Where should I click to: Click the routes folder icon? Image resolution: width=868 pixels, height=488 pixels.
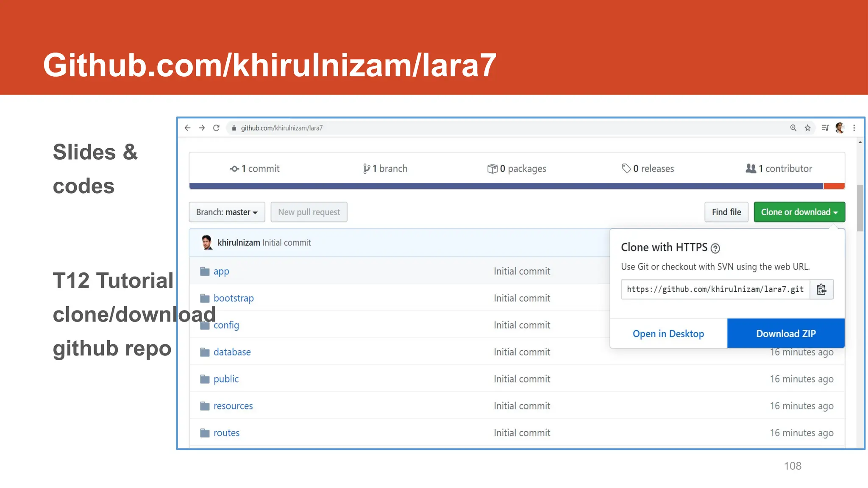click(205, 433)
